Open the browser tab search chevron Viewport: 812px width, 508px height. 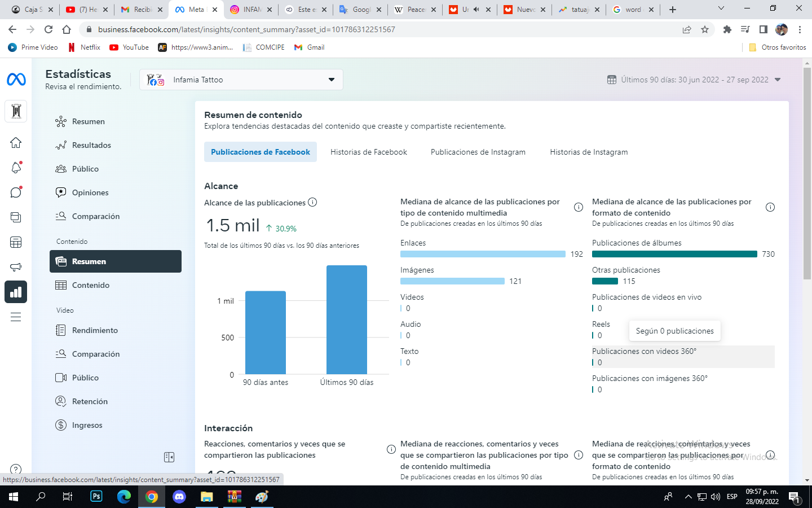(x=721, y=8)
